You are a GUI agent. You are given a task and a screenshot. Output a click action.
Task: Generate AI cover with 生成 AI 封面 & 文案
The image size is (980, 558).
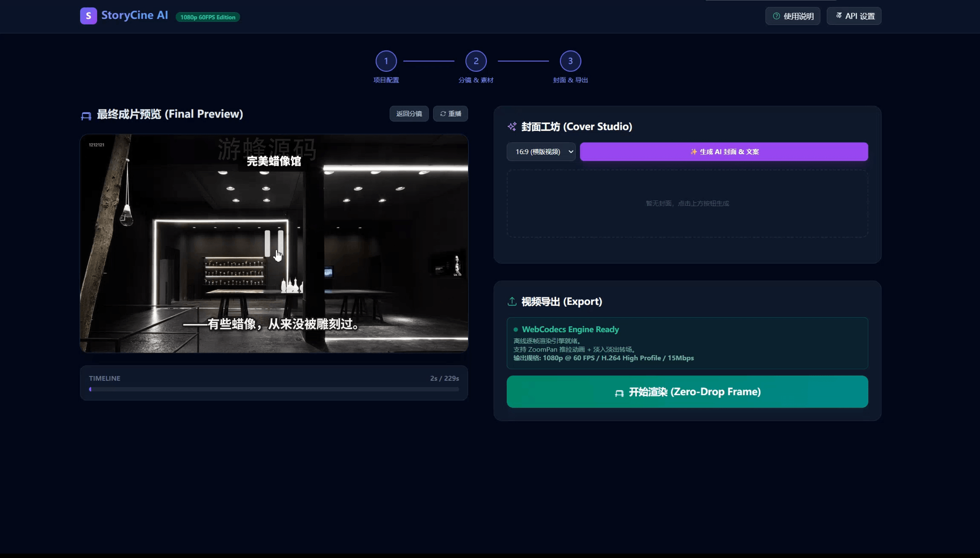[x=724, y=152]
